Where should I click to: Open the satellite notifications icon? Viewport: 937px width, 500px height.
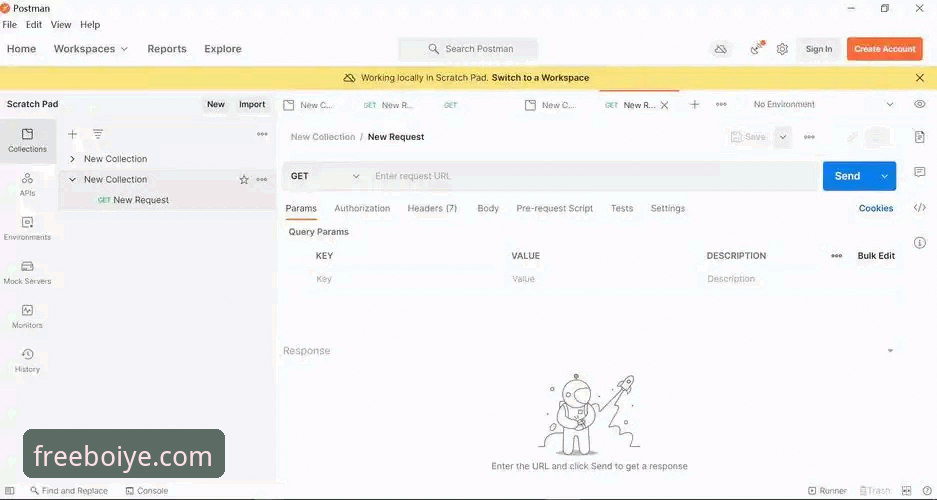[757, 48]
